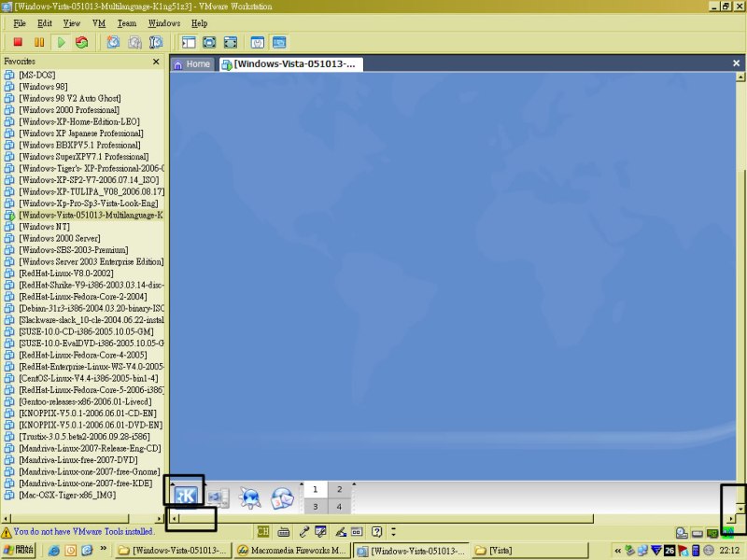Launch the Kontact mail icon in KDE panel

coord(283,498)
